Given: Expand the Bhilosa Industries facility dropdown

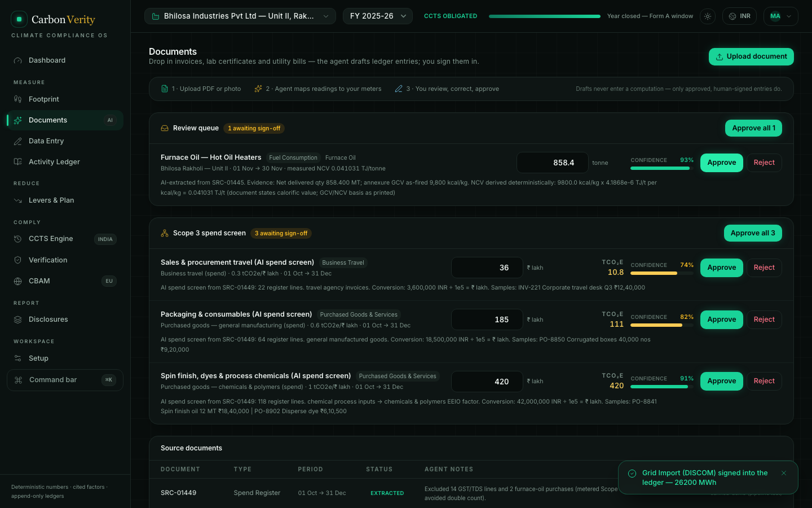Looking at the screenshot, I should click(x=240, y=16).
